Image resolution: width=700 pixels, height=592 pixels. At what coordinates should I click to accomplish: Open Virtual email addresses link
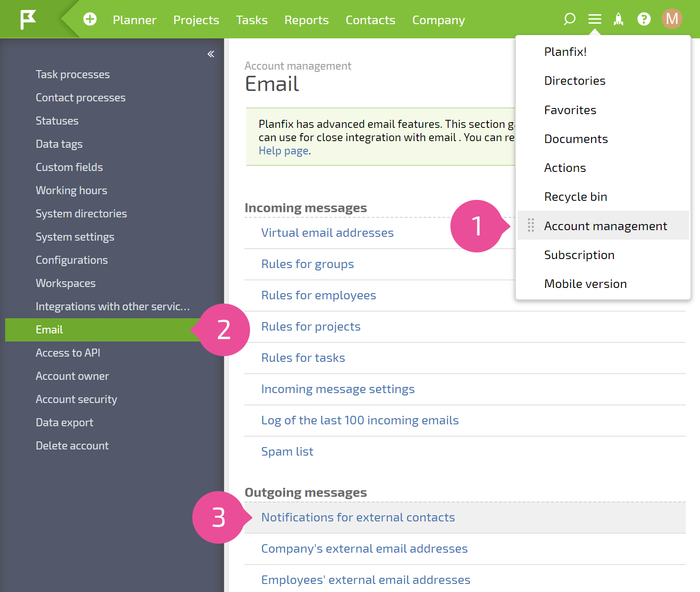tap(327, 233)
